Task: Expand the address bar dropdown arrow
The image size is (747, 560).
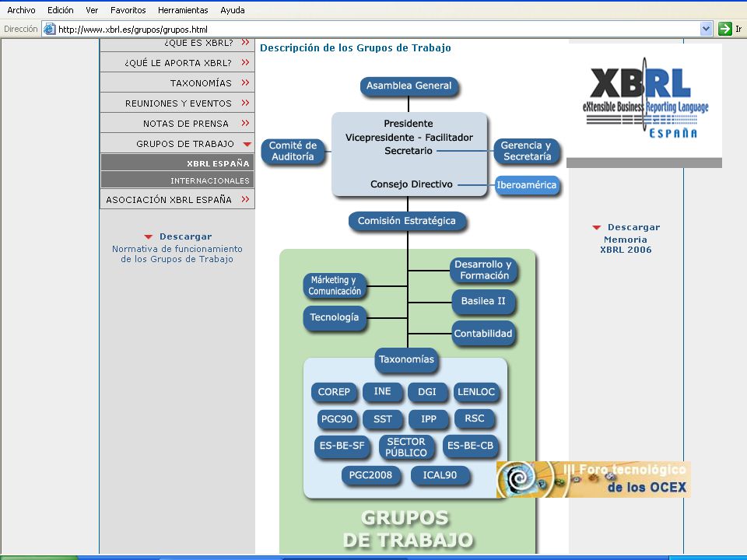Action: 706,29
